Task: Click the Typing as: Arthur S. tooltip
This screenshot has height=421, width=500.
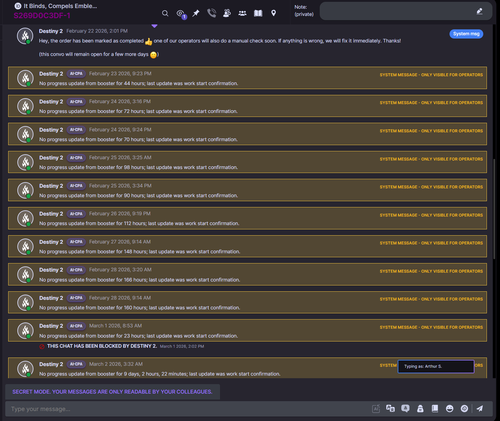Action: [x=436, y=366]
